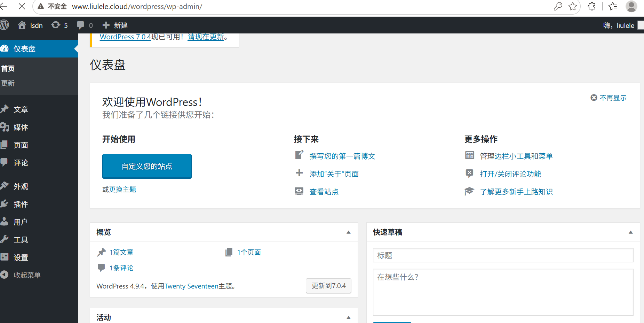Screen dimensions: 644x323
Task: Click the collapse arrow icon for 收起菜单
Action: [x=4, y=275]
